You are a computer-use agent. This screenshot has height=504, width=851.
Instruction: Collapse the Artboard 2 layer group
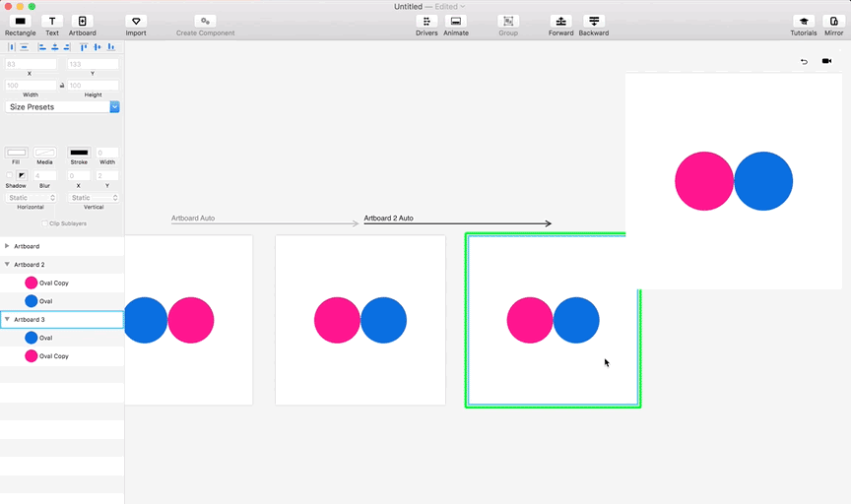(x=7, y=264)
